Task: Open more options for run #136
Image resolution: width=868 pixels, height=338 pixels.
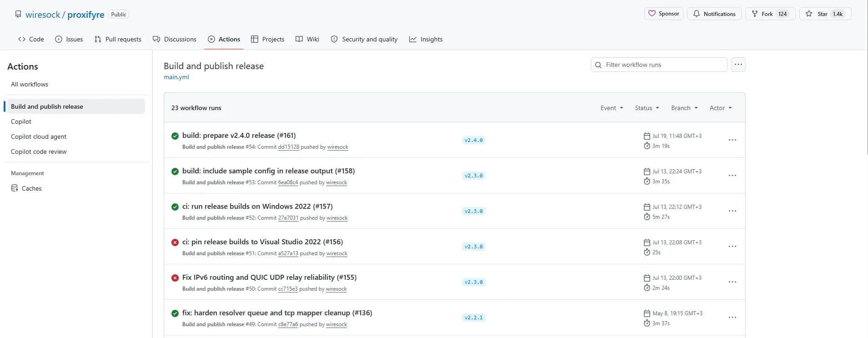Action: [x=733, y=318]
